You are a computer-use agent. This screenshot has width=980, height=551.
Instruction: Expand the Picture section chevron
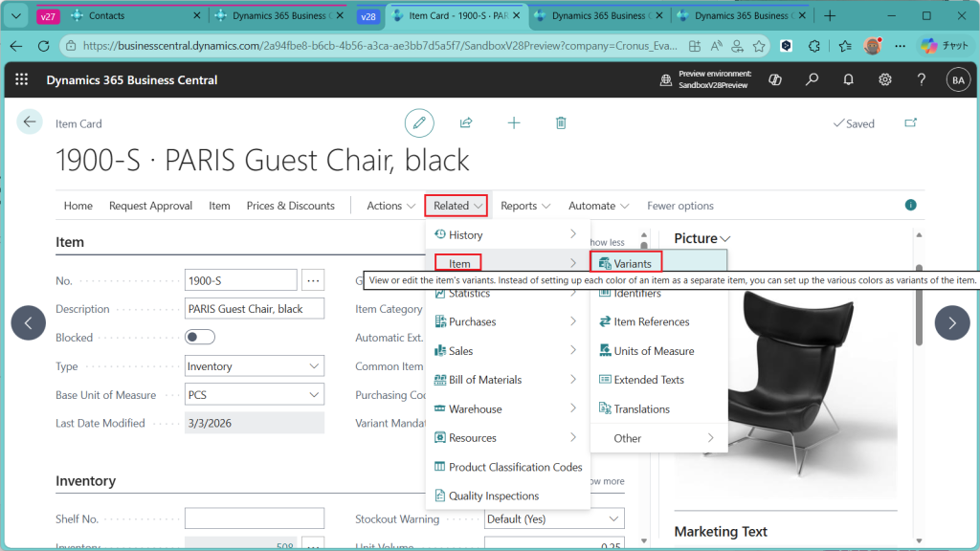click(x=725, y=239)
